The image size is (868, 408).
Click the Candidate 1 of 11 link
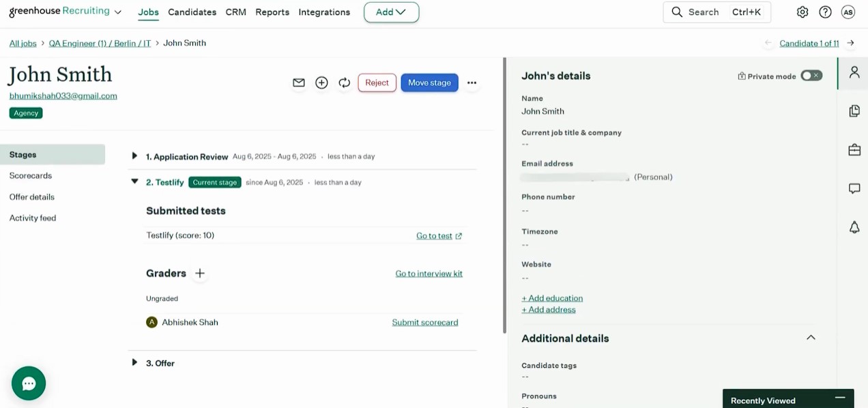809,43
